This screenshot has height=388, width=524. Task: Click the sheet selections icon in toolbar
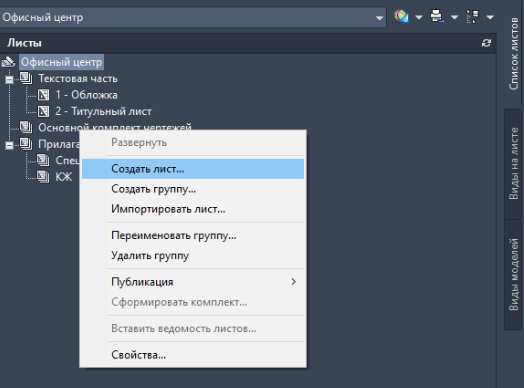point(473,16)
